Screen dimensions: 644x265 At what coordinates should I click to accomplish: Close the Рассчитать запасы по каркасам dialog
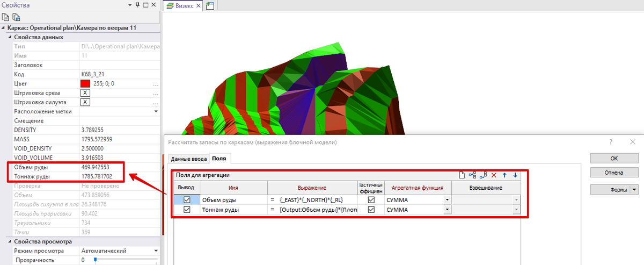point(632,142)
